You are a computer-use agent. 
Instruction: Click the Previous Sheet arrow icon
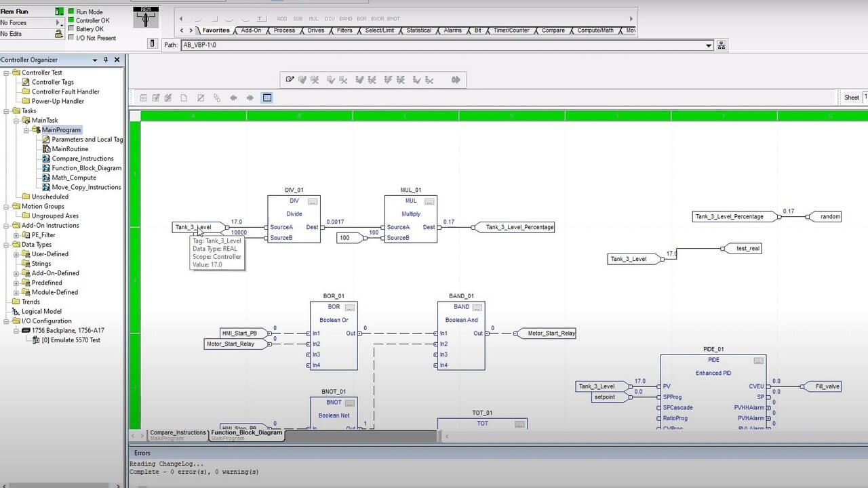click(x=233, y=98)
